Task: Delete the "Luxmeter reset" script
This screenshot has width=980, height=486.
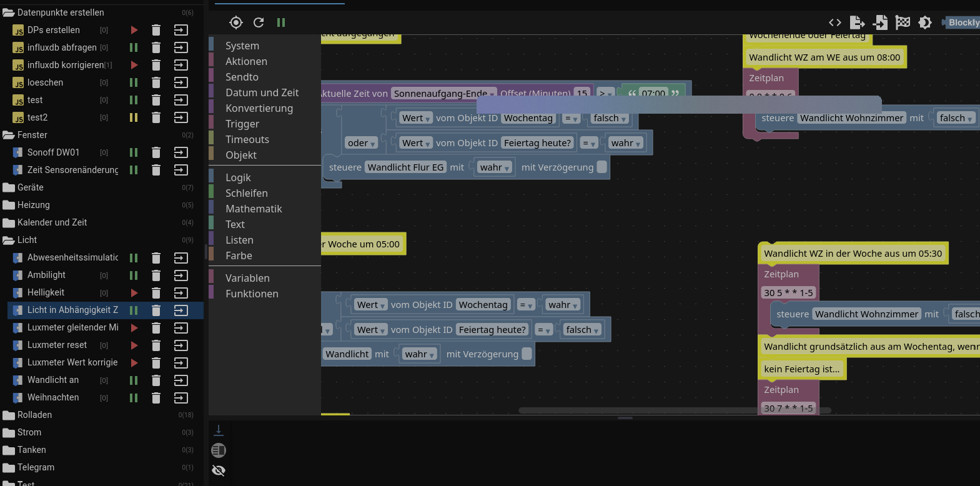Action: pyautogui.click(x=156, y=345)
